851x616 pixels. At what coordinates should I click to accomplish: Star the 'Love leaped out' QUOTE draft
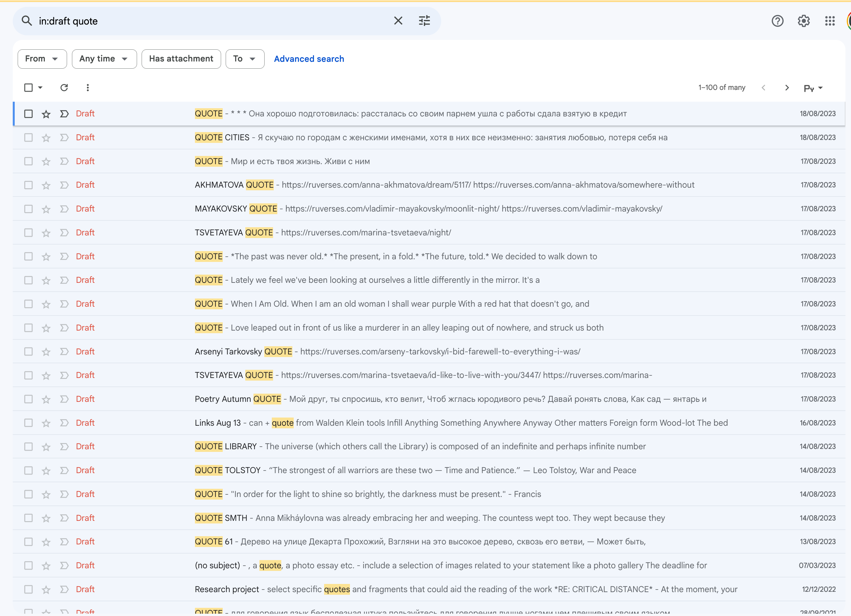click(46, 328)
